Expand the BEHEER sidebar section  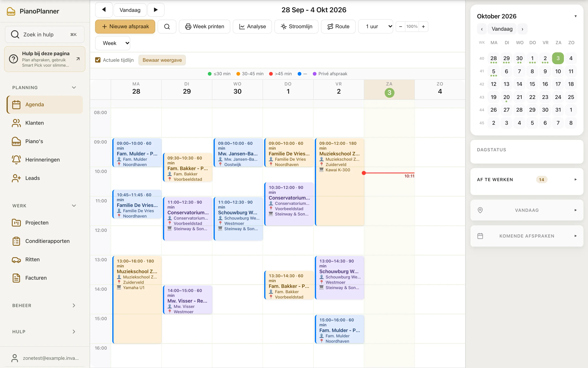pos(74,305)
